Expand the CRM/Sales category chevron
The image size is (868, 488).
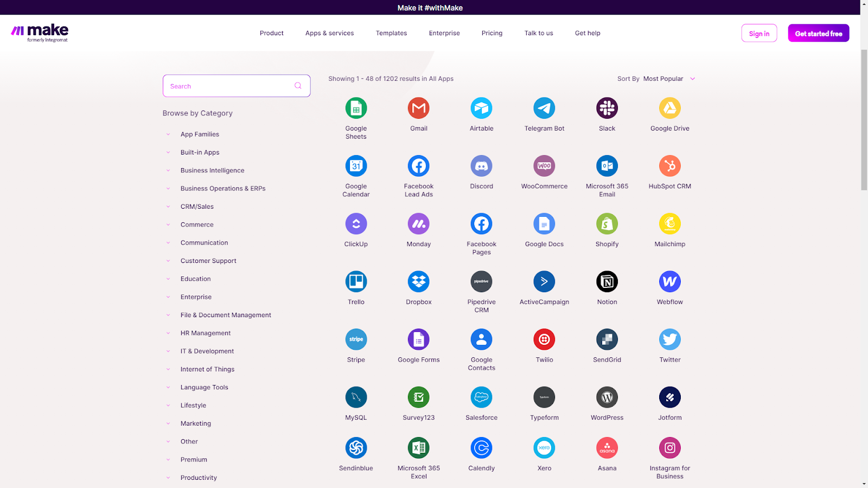click(168, 207)
